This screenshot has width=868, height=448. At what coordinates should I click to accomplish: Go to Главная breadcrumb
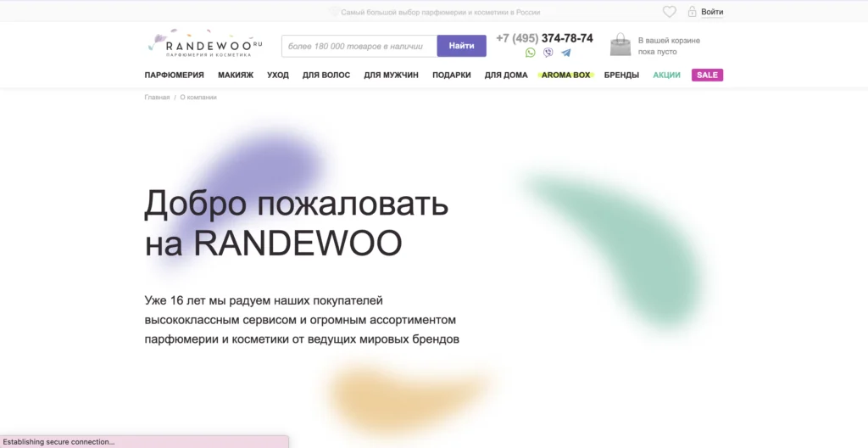(157, 97)
